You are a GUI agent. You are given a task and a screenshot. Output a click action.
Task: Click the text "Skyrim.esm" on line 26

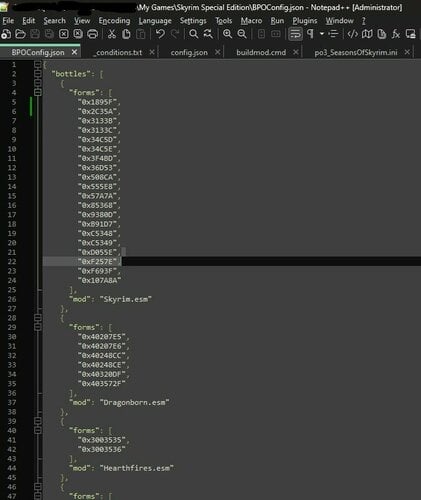[126, 299]
